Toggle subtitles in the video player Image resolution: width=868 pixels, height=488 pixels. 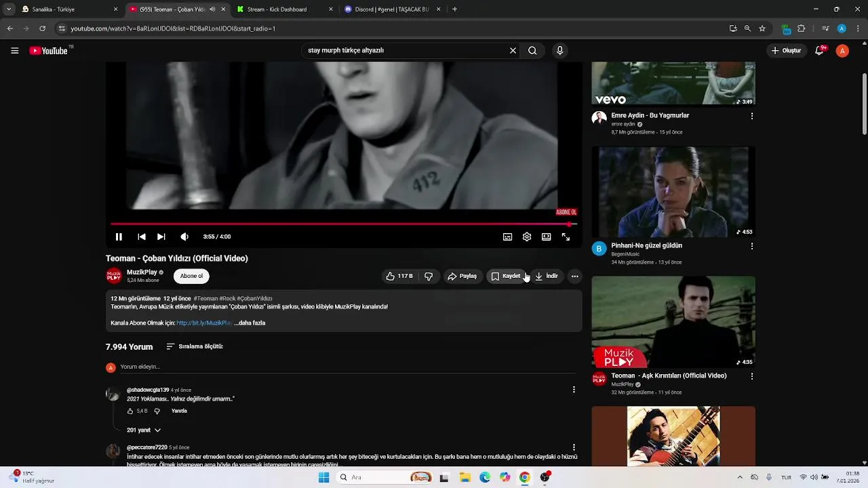pyautogui.click(x=507, y=237)
